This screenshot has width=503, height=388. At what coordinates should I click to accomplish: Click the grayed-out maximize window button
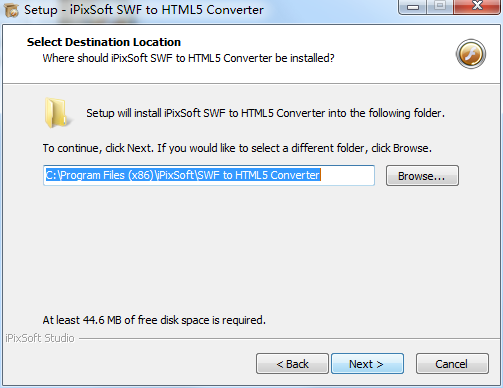pyautogui.click(x=440, y=7)
